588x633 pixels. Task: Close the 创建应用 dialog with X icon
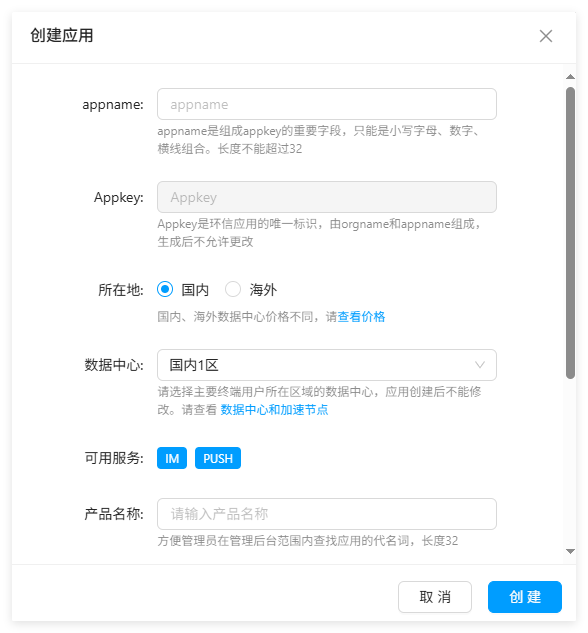coord(546,36)
